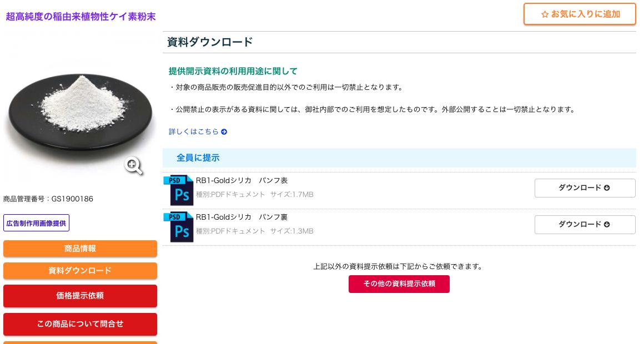The image size is (644, 344).
Task: Click the 広告制作用画像提供 badge button
Action: (36, 223)
